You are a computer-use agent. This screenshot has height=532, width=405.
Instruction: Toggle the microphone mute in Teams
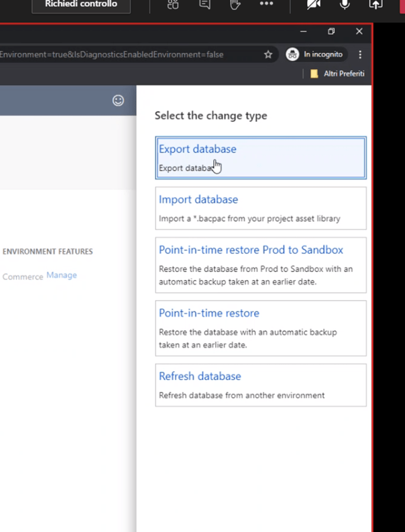click(x=344, y=5)
